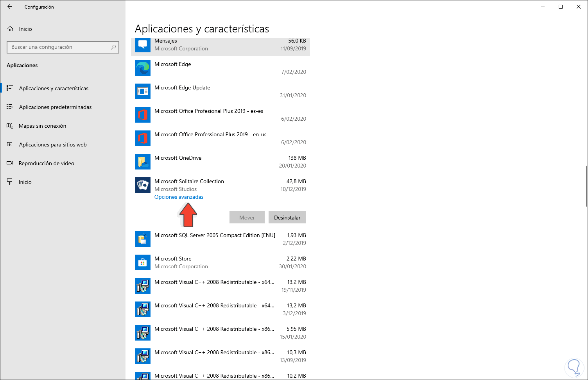The width and height of the screenshot is (588, 380).
Task: Click the Microsoft Edge Update icon
Action: pyautogui.click(x=143, y=91)
